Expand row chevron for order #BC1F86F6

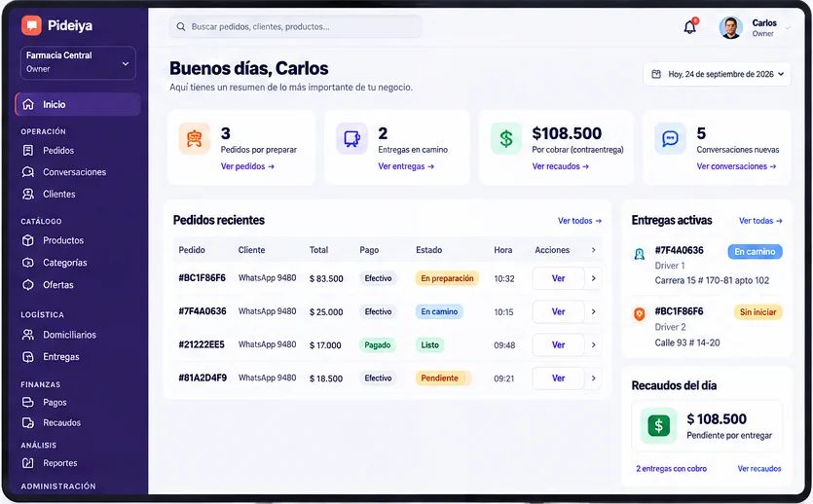593,278
